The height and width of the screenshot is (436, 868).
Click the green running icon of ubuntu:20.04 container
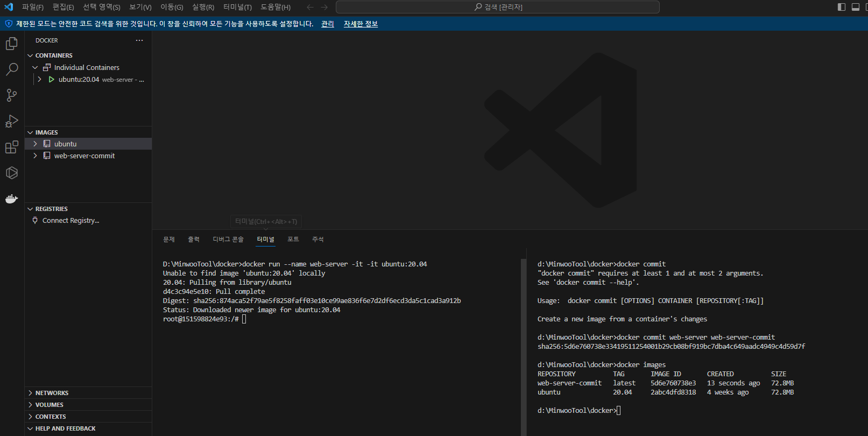tap(52, 79)
